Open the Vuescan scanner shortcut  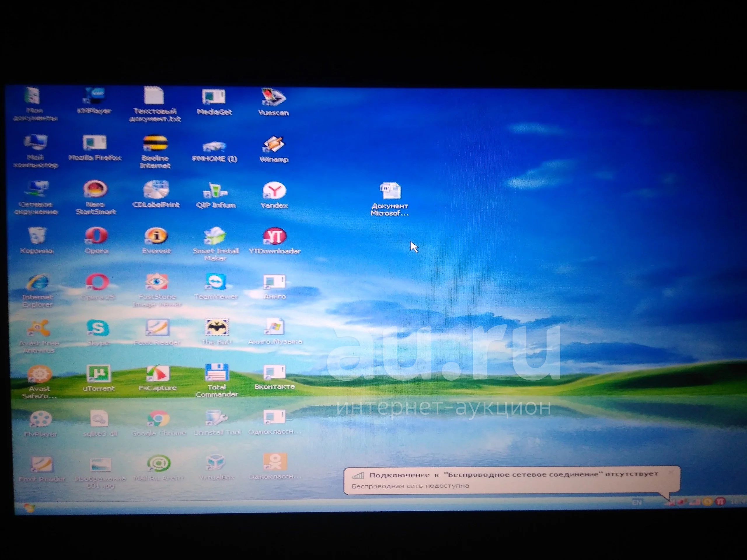pos(273,102)
